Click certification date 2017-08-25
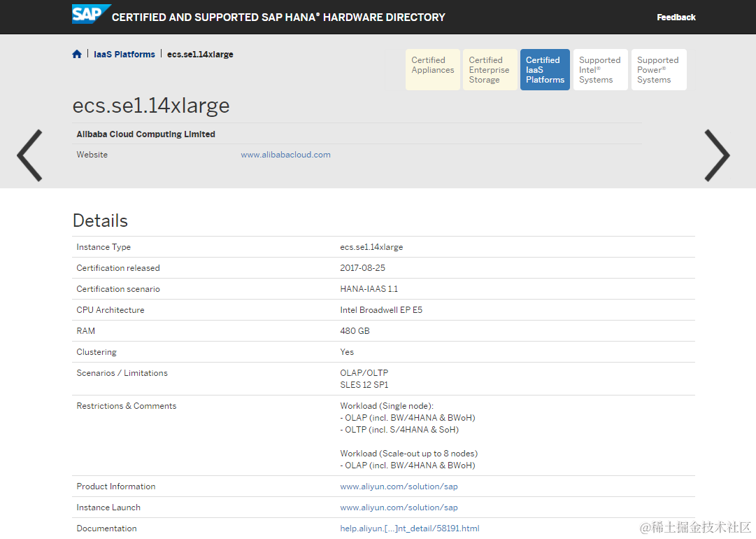This screenshot has height=539, width=756. (362, 268)
